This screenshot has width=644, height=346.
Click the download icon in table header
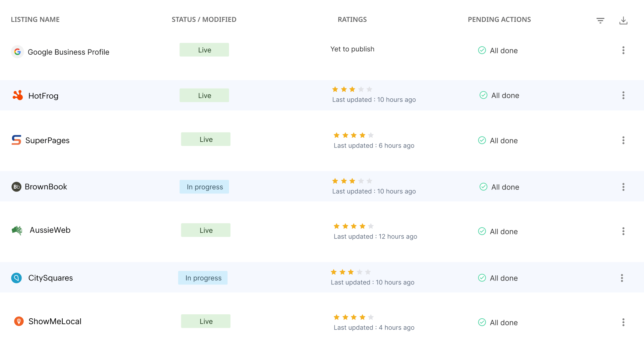(623, 21)
